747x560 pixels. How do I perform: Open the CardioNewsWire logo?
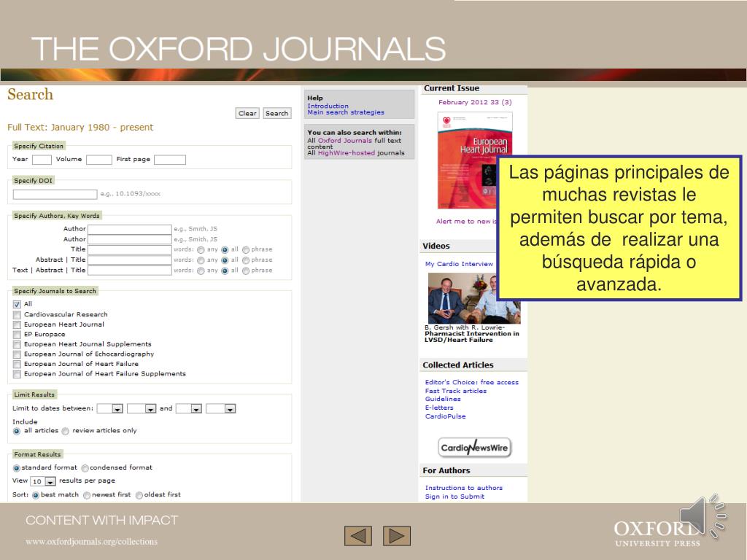click(474, 448)
